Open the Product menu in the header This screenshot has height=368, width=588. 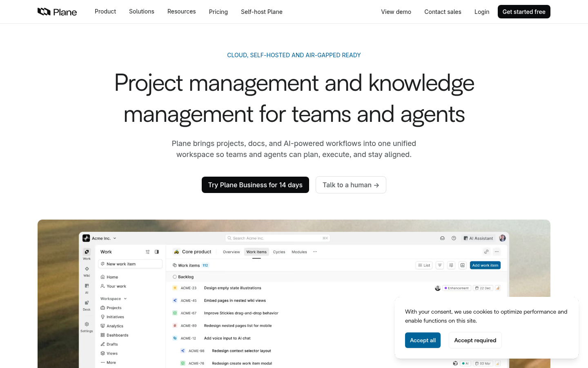click(x=105, y=11)
